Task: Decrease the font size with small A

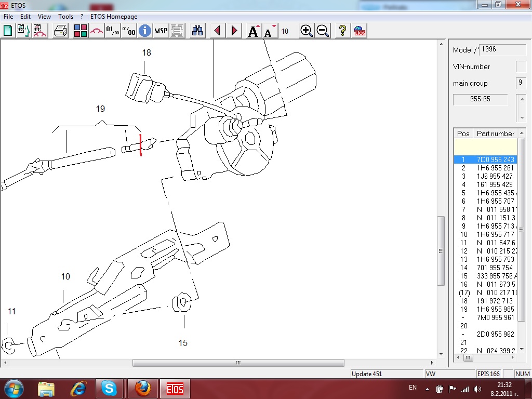Action: click(269, 31)
